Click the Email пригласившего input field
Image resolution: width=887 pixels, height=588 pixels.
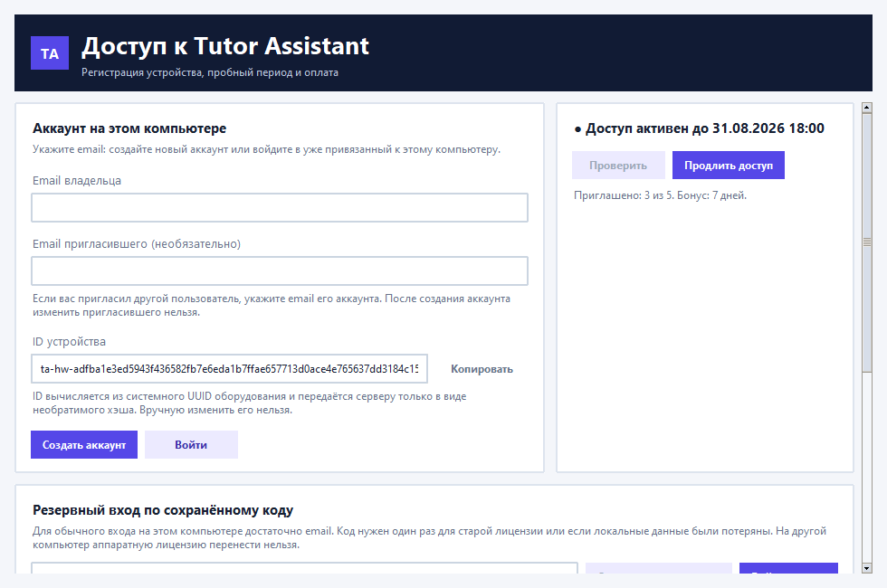click(280, 270)
